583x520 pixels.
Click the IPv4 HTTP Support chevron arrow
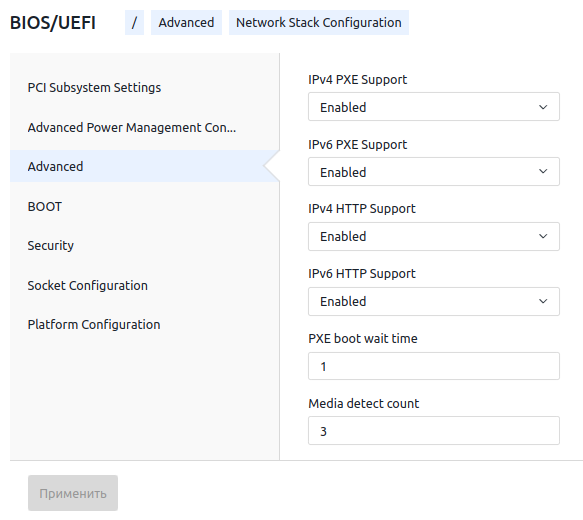[x=543, y=236]
